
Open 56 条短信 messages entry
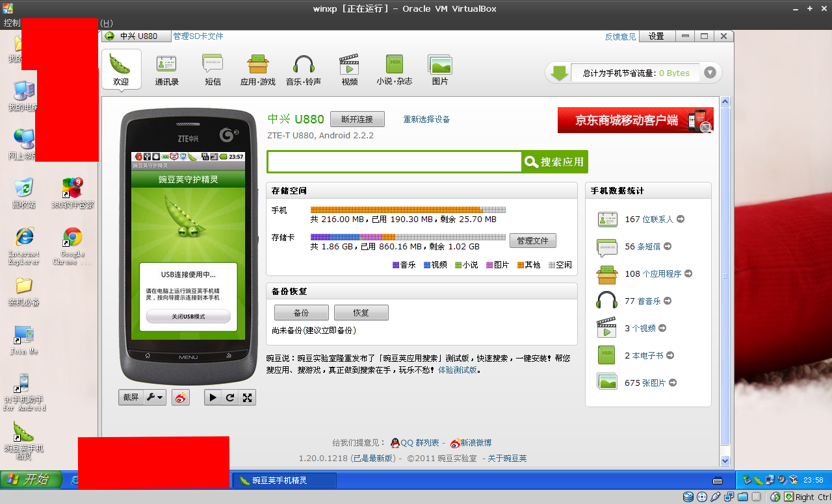point(648,247)
